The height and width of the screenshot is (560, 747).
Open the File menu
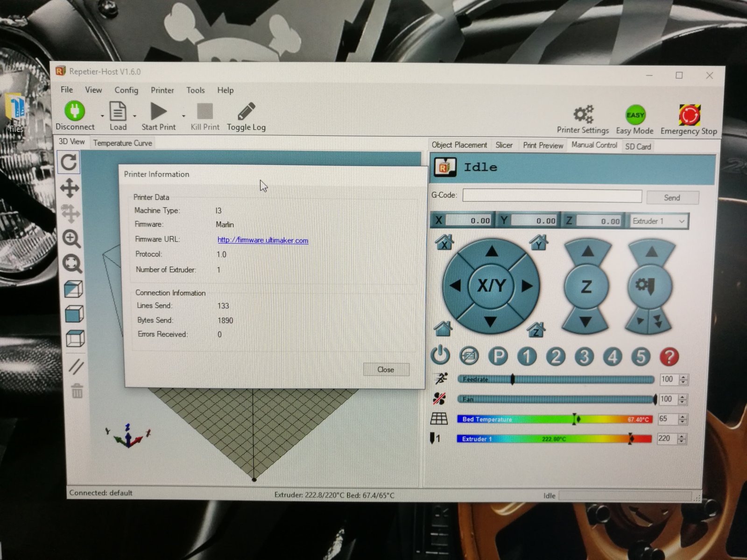(67, 90)
